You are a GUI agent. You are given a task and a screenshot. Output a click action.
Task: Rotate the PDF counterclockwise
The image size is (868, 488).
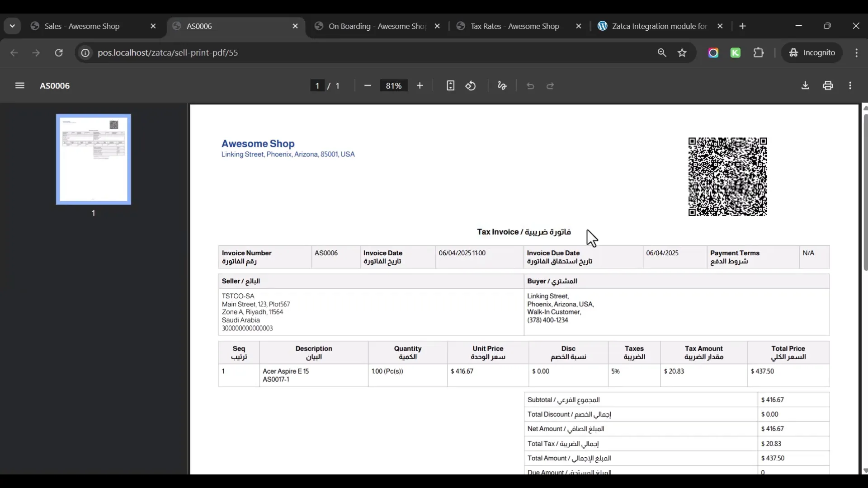tap(471, 86)
